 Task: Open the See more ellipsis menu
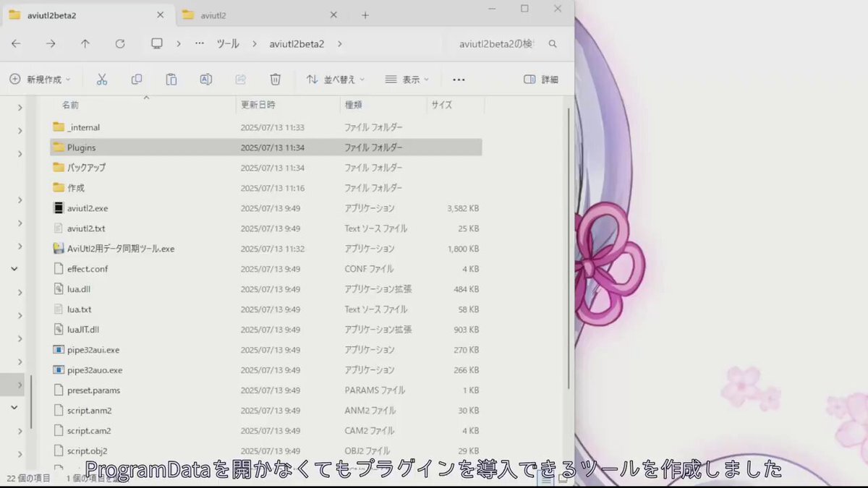pyautogui.click(x=459, y=80)
